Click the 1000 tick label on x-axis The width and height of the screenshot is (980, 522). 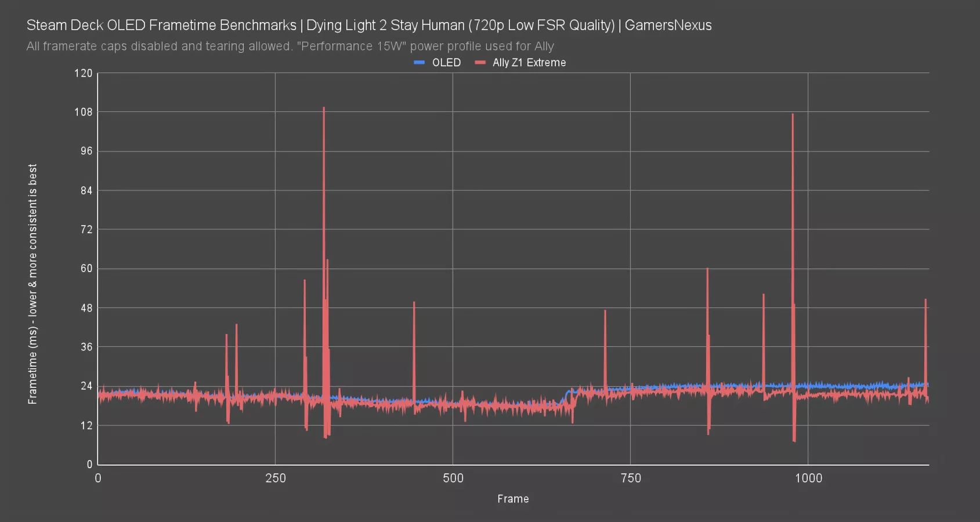coord(808,478)
